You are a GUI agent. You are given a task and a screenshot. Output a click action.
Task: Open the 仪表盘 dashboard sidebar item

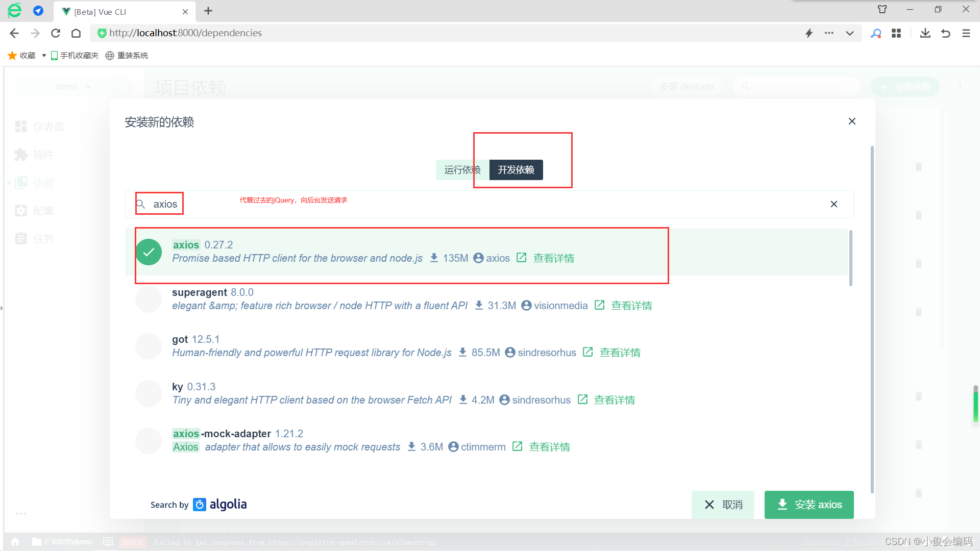click(40, 127)
